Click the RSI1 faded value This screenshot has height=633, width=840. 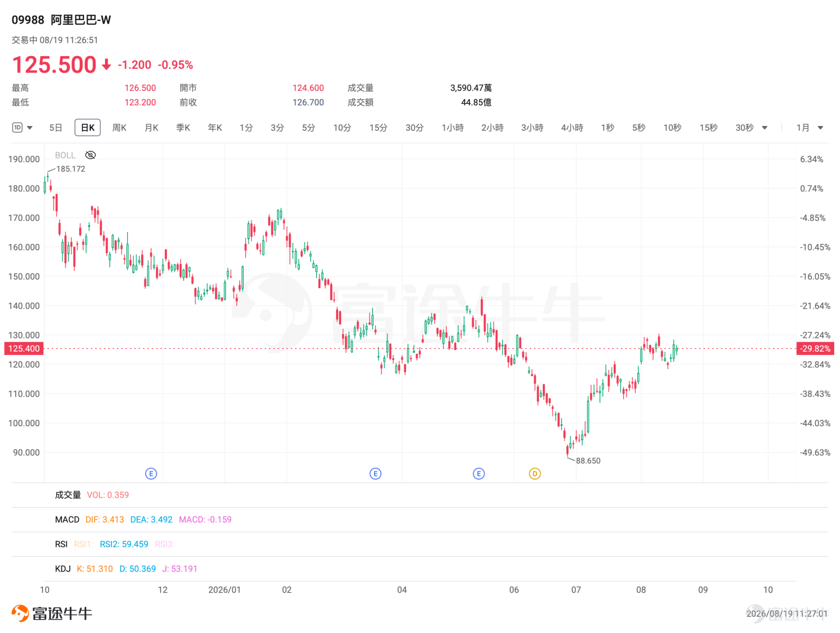click(83, 544)
